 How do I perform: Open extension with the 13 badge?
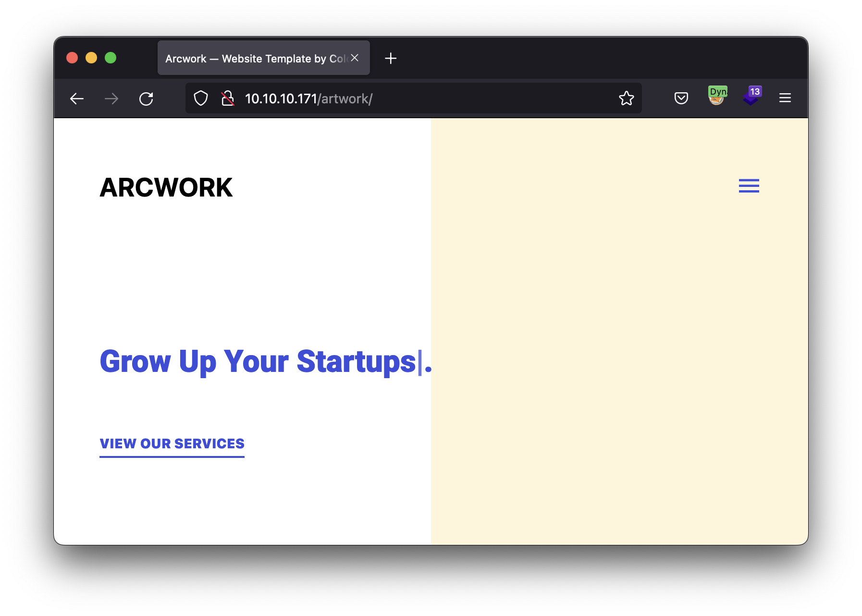tap(751, 96)
